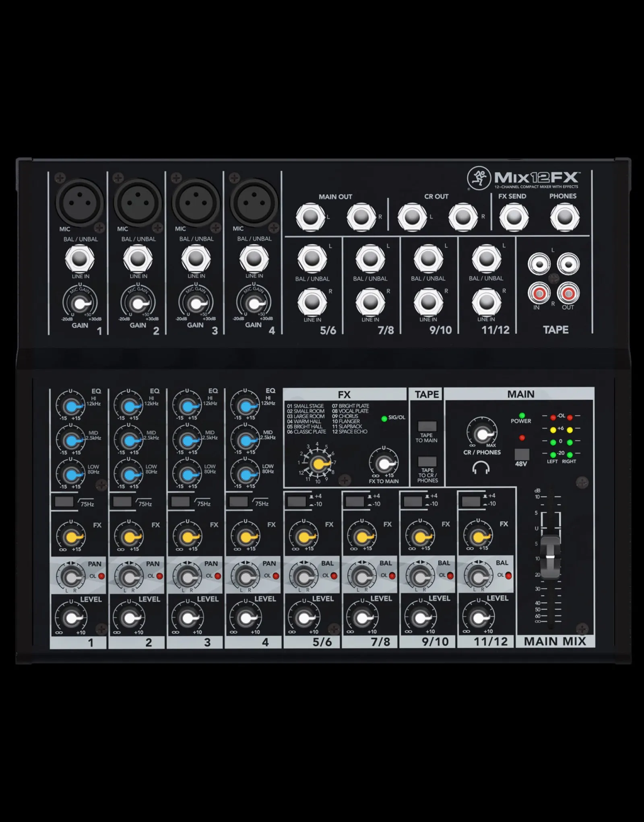Click the Mackie running man logo

click(479, 178)
